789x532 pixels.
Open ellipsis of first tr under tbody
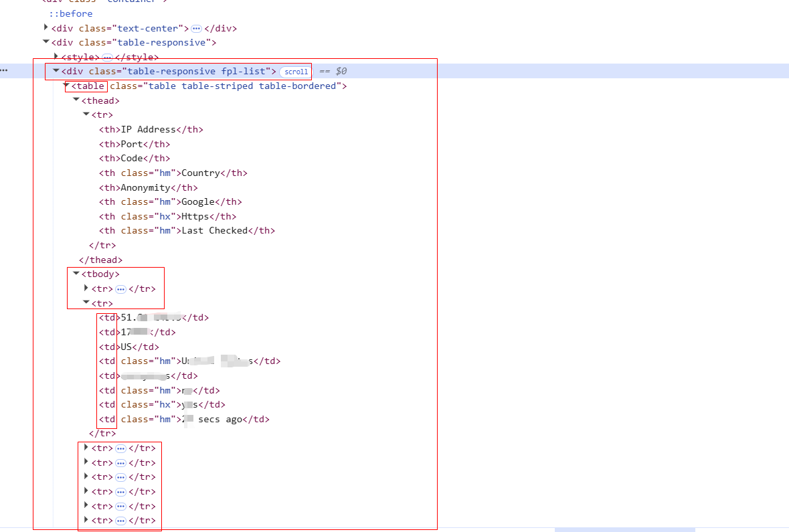[120, 289]
